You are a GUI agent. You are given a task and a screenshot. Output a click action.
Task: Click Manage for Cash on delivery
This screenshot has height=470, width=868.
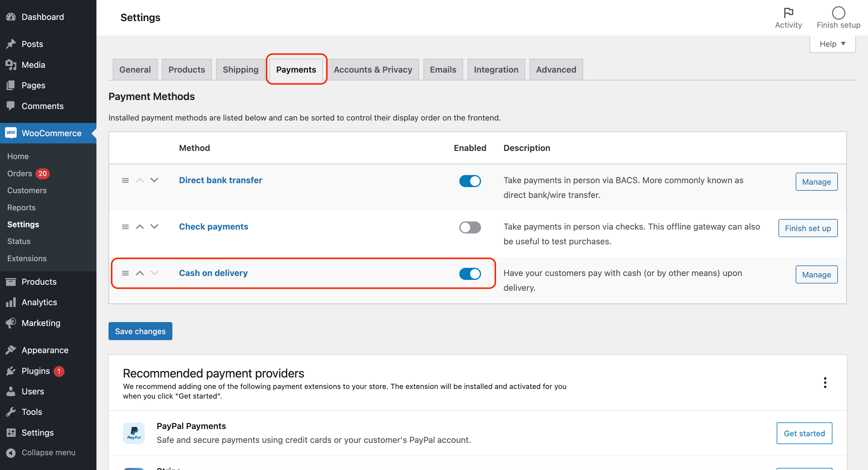[816, 274]
